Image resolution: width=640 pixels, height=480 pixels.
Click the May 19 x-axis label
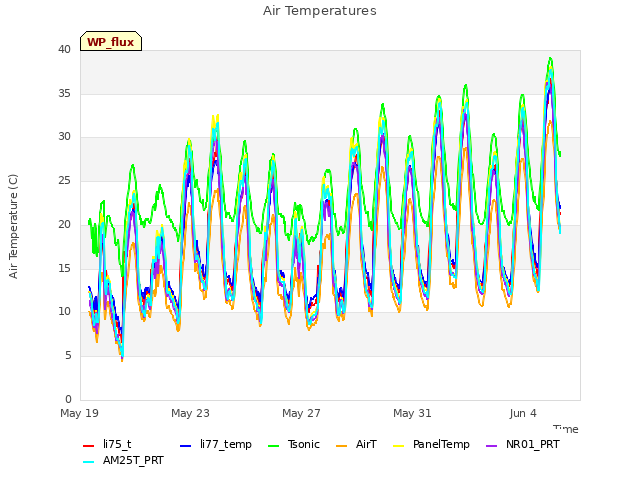tap(80, 413)
